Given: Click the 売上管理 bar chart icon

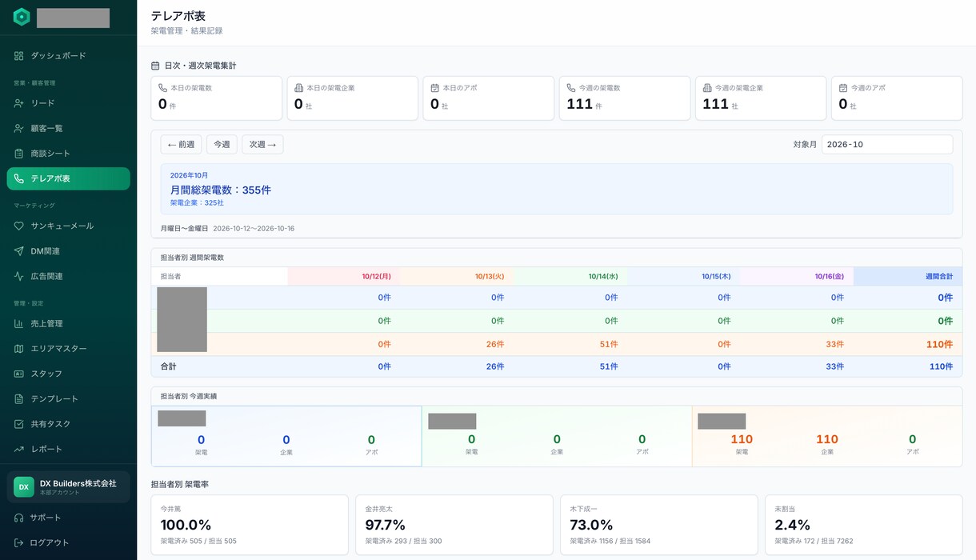Looking at the screenshot, I should point(19,324).
